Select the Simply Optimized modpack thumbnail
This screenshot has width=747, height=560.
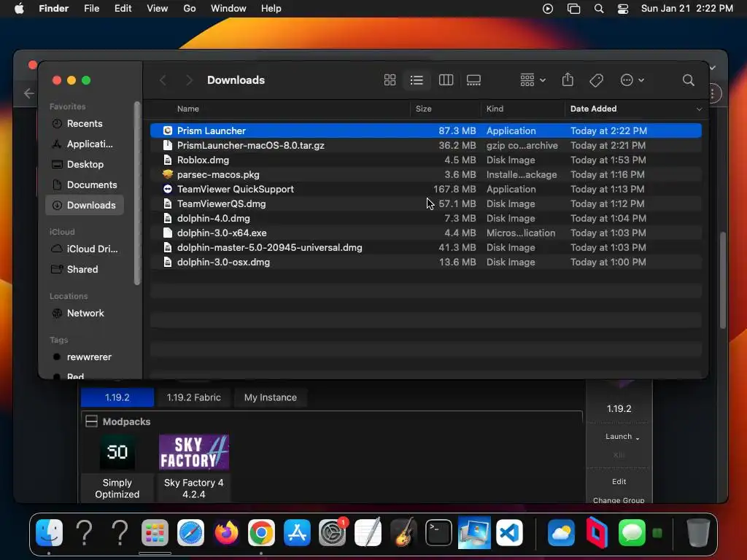click(117, 452)
